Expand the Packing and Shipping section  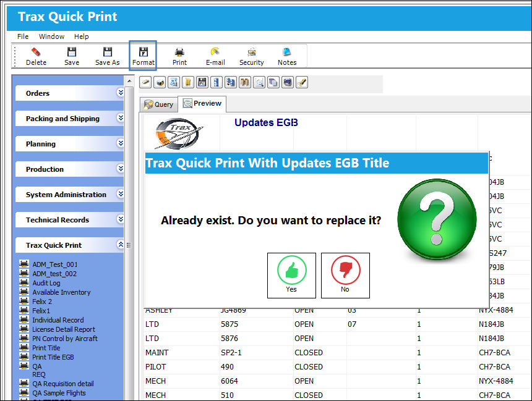pos(121,118)
